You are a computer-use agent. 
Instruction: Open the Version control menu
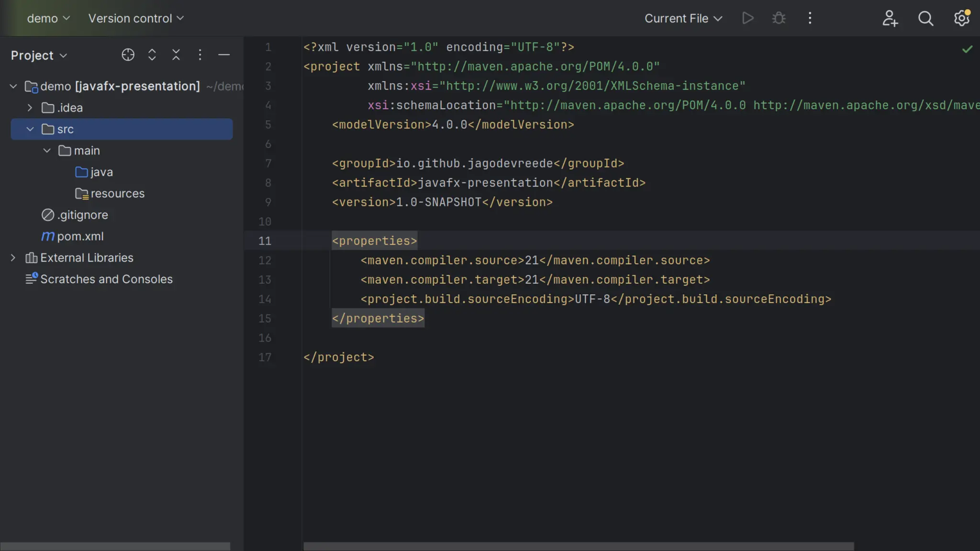pos(136,18)
